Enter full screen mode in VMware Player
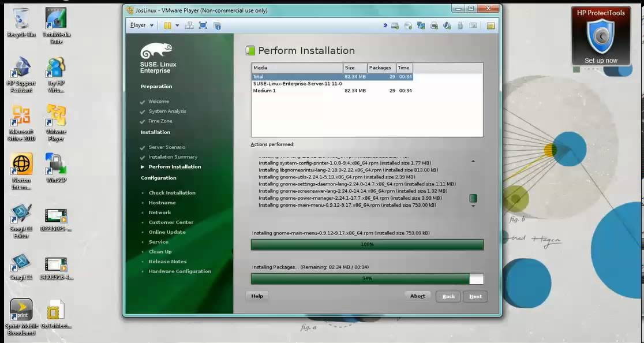Screen dimensions: 644x343 pyautogui.click(x=203, y=25)
